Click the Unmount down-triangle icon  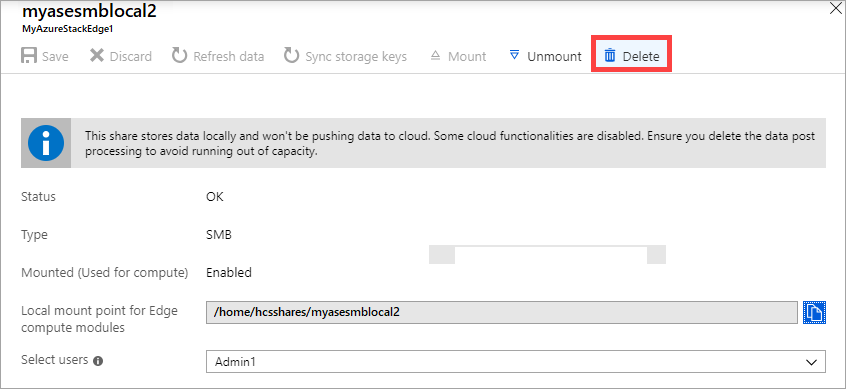point(514,56)
